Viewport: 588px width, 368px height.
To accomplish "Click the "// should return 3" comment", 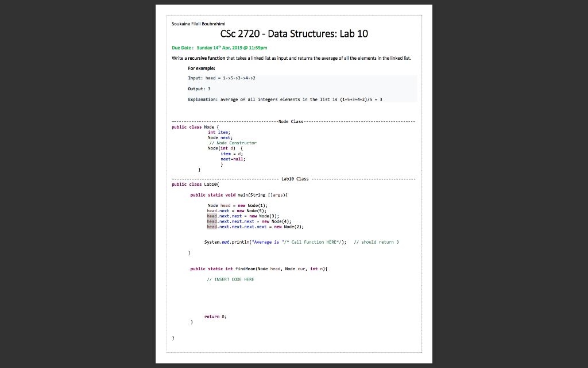I will (379, 241).
